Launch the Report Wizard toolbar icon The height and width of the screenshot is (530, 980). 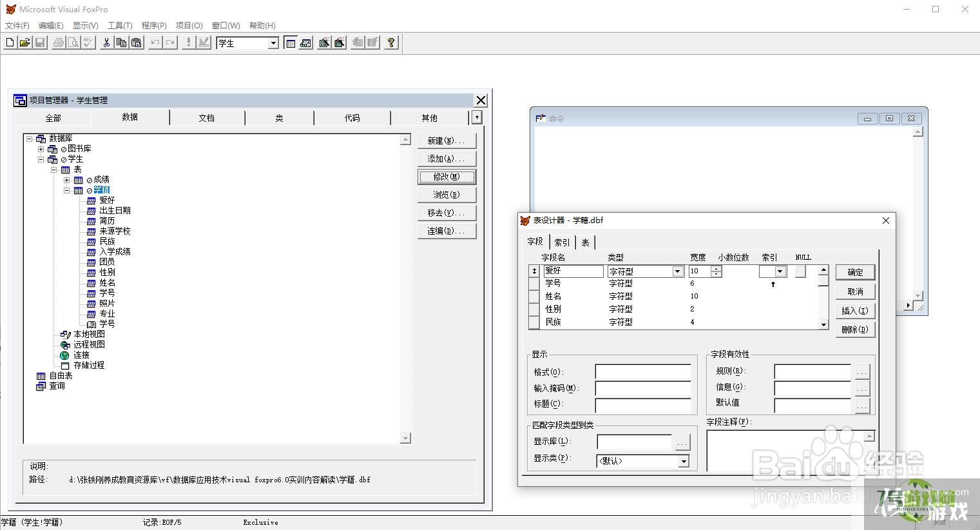pos(339,43)
